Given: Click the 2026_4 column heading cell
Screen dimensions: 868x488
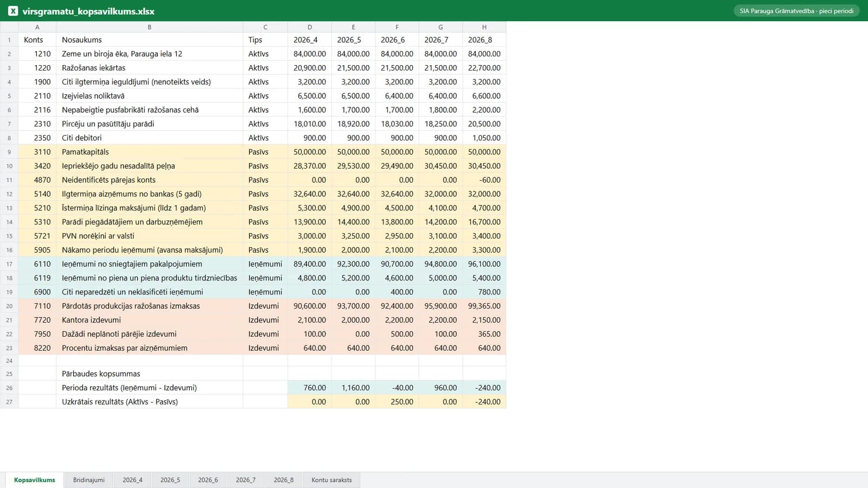Looking at the screenshot, I should click(310, 40).
